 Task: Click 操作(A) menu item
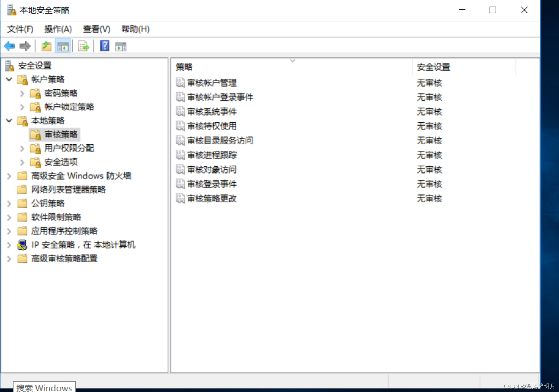click(57, 29)
